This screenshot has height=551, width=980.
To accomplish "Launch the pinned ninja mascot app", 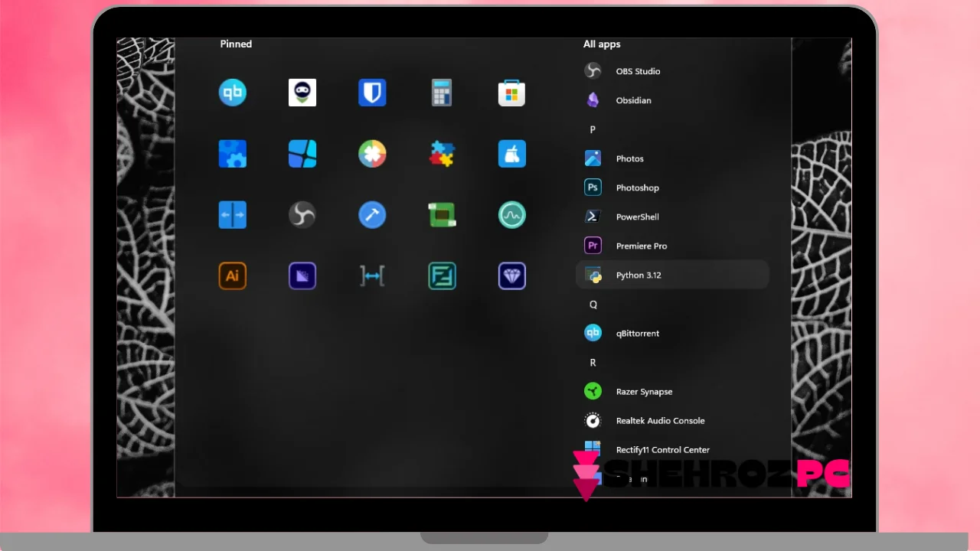I will point(302,93).
